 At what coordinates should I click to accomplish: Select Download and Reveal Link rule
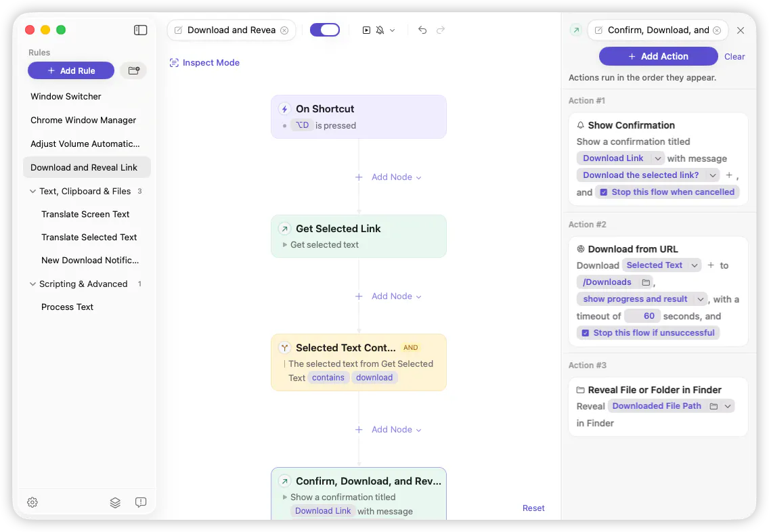pyautogui.click(x=87, y=168)
